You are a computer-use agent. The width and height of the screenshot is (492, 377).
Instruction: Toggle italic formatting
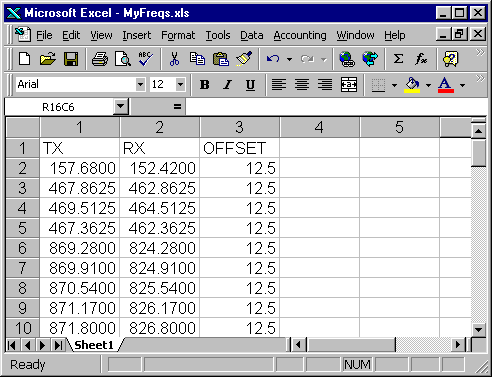[227, 85]
